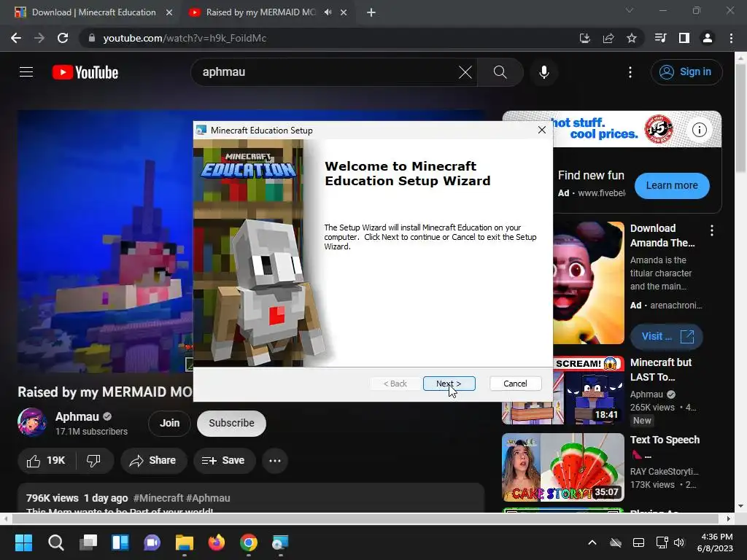
Task: Open Widgets from taskbar
Action: [x=120, y=542]
